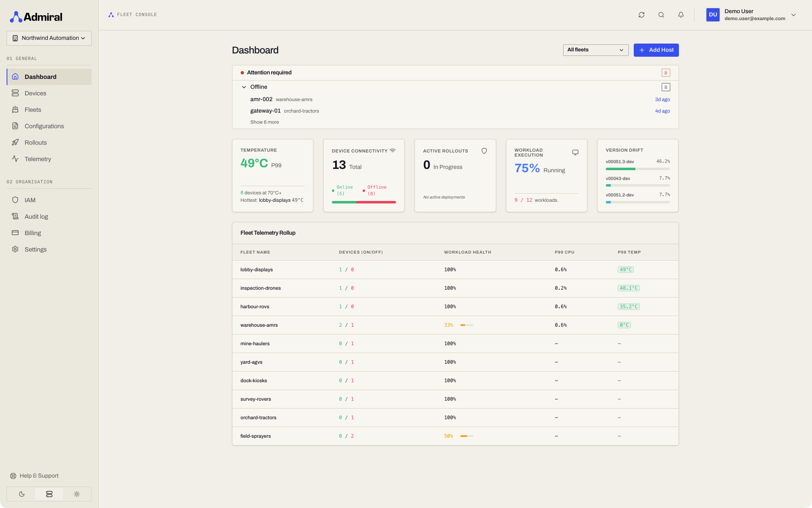Open IAM settings page
The width and height of the screenshot is (812, 508).
click(49, 200)
